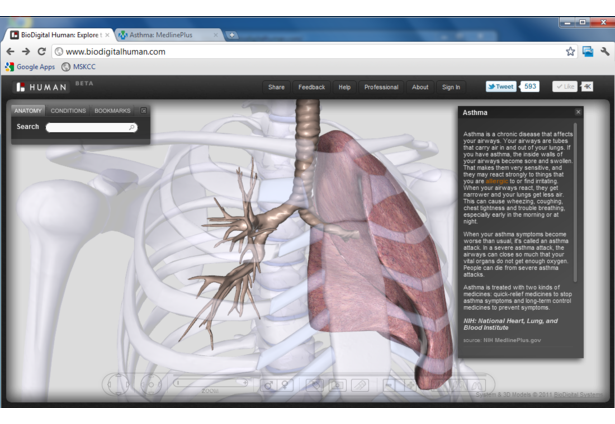Click Sign In
This screenshot has width=615, height=424.
pyautogui.click(x=451, y=87)
